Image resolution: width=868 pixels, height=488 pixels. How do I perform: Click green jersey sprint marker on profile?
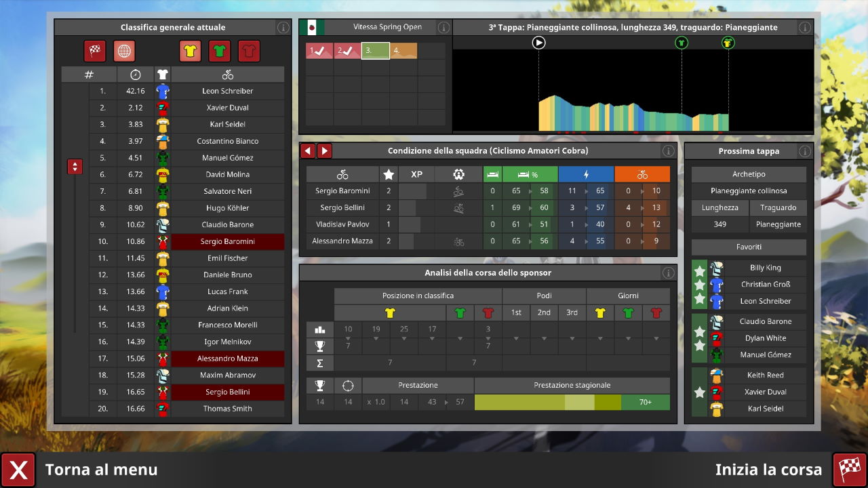682,43
